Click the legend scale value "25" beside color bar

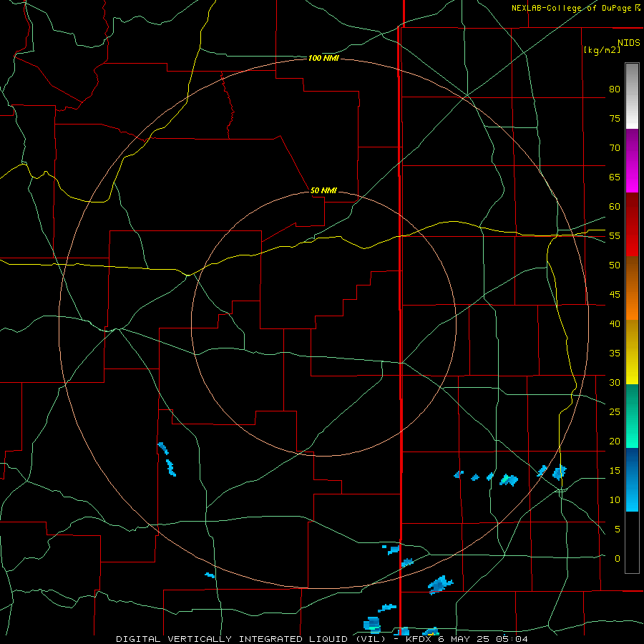point(615,412)
